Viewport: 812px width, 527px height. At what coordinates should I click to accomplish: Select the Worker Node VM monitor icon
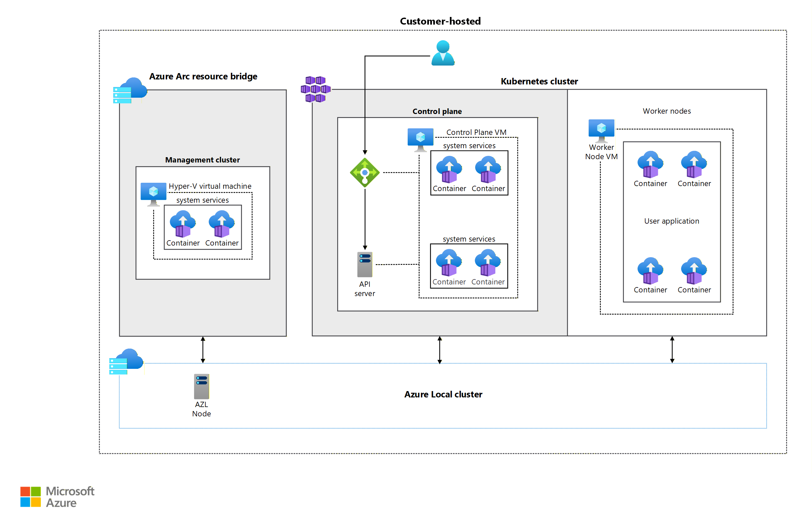pyautogui.click(x=601, y=130)
